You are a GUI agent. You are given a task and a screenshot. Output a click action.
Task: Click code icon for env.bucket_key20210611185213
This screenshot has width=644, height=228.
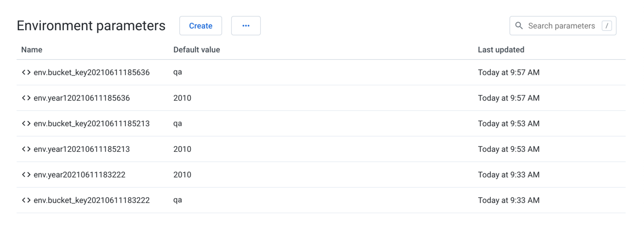26,123
